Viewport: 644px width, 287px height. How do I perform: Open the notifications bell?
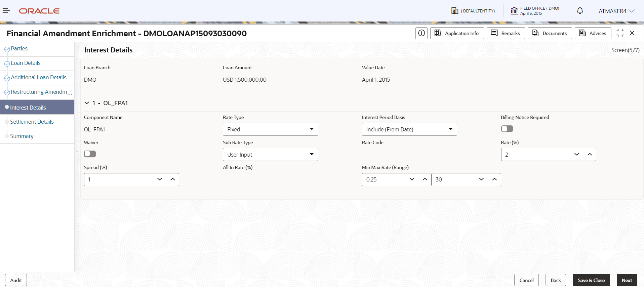580,11
